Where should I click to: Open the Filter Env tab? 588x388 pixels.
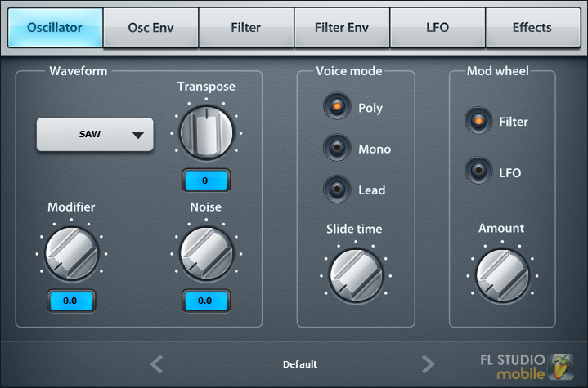click(x=342, y=27)
